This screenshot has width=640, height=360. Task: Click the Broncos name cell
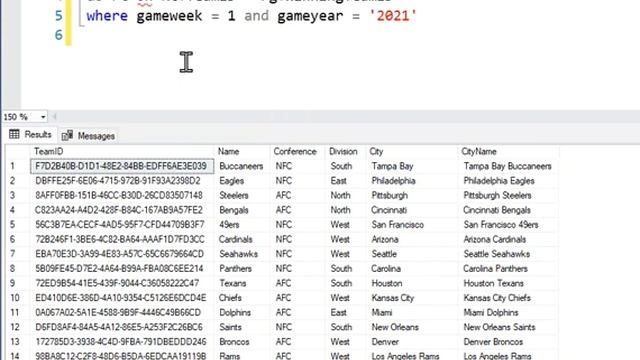click(242, 342)
